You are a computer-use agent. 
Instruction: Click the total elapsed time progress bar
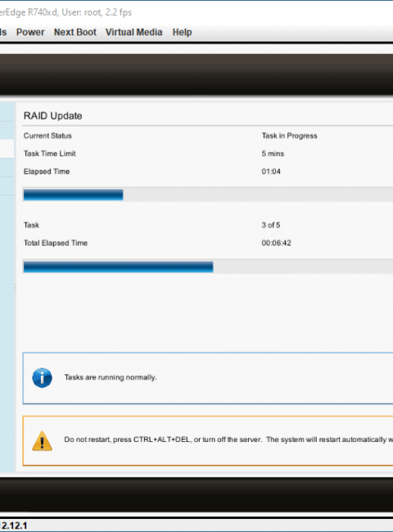tap(208, 267)
